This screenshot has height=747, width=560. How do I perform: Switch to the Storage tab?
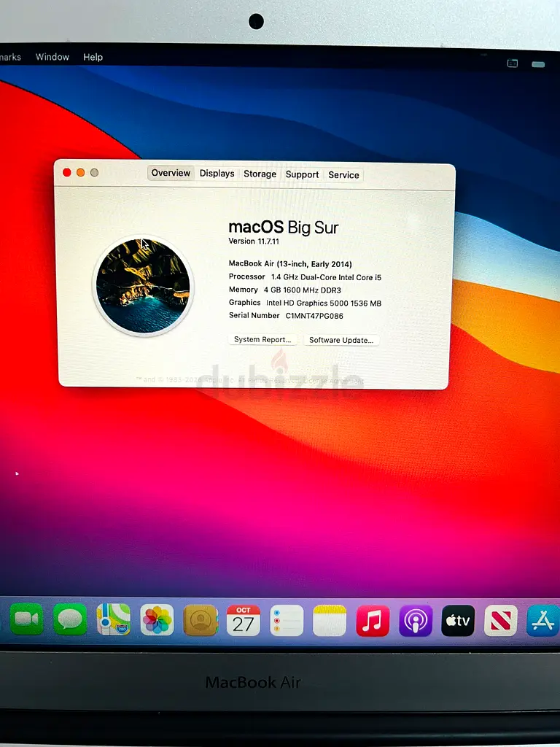coord(260,174)
